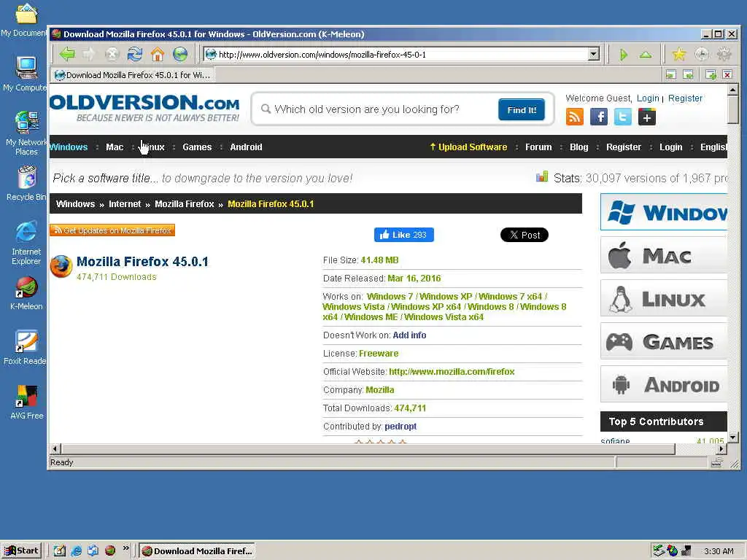Click the Windows 7 works-on link

[390, 297]
